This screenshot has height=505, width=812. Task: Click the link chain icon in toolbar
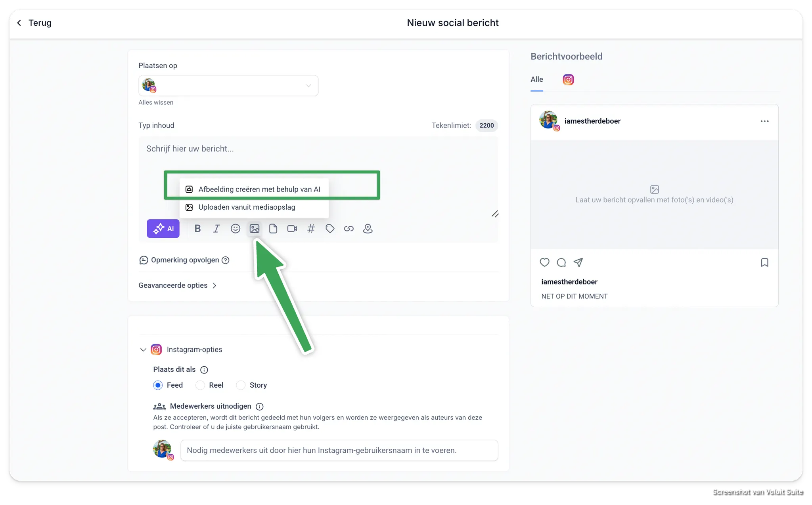[x=349, y=229]
